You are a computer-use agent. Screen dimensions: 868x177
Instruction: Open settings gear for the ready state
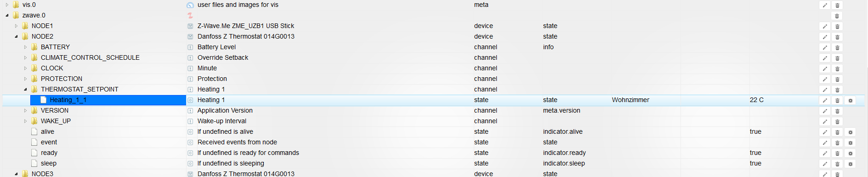coord(851,154)
